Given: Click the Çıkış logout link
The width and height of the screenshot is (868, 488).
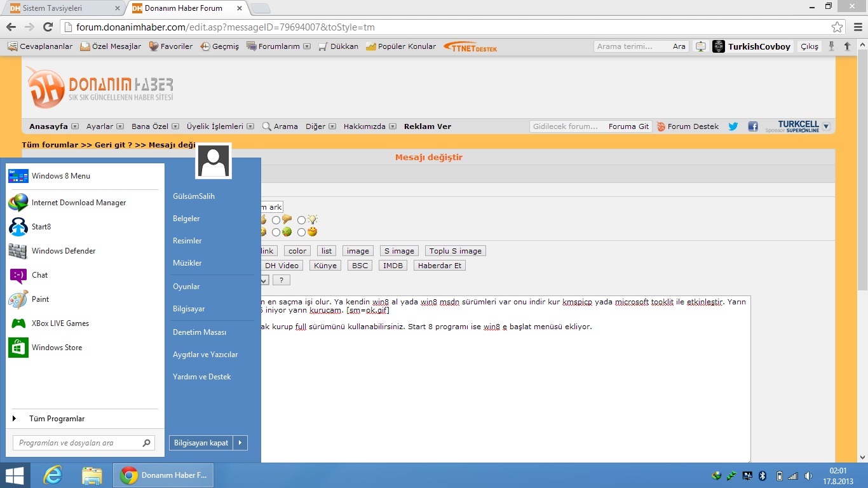Looking at the screenshot, I should point(810,46).
